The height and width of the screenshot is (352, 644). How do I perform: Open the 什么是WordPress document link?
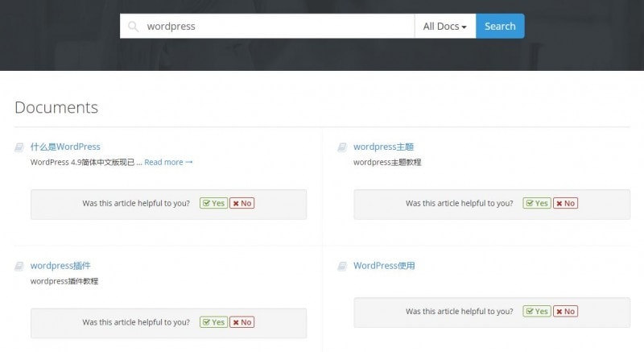pyautogui.click(x=65, y=147)
